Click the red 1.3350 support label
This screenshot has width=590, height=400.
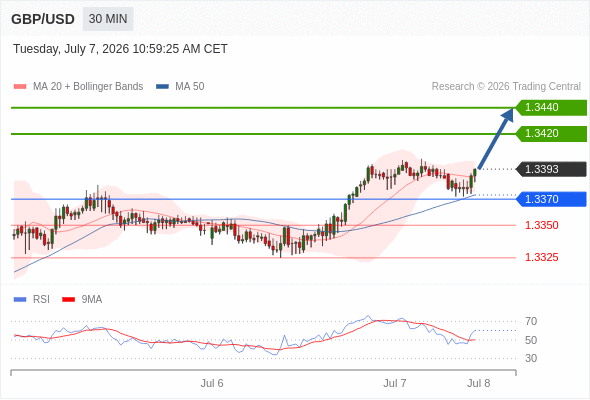[x=542, y=225]
